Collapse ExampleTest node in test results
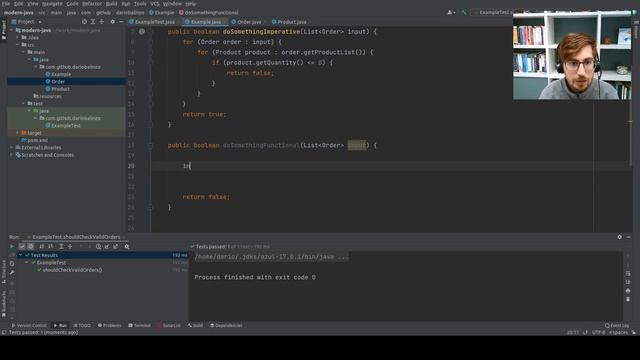This screenshot has height=360, width=640. point(27,263)
